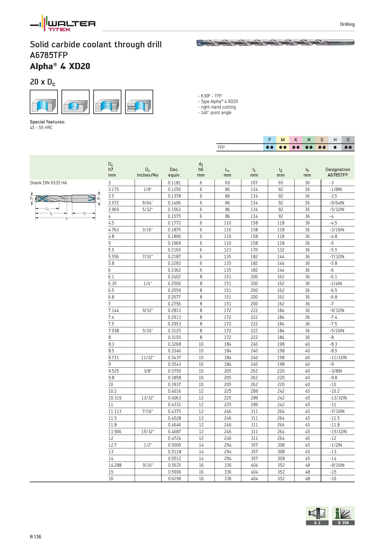Click the diameter value '10.319'
Viewport: 392px width, 555px height.
[115, 398]
